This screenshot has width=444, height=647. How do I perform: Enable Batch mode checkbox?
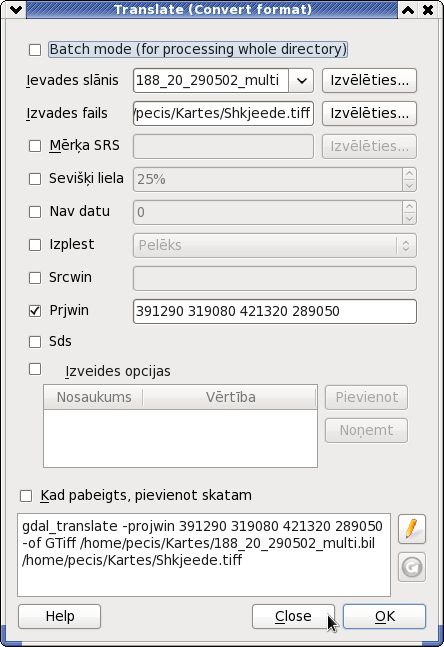35,50
